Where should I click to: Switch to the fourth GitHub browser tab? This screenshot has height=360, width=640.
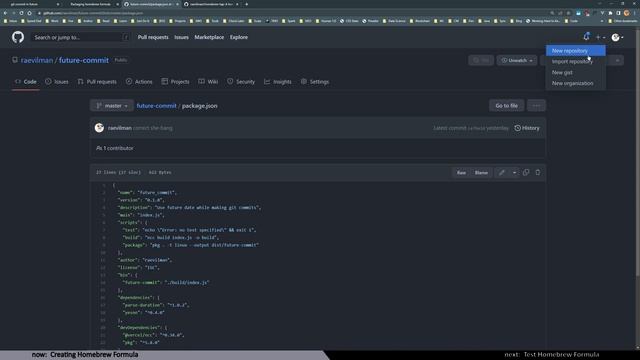[211, 4]
